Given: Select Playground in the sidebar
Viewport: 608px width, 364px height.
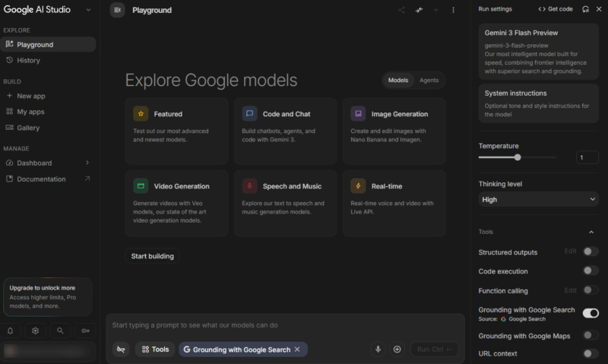Looking at the screenshot, I should click(48, 45).
